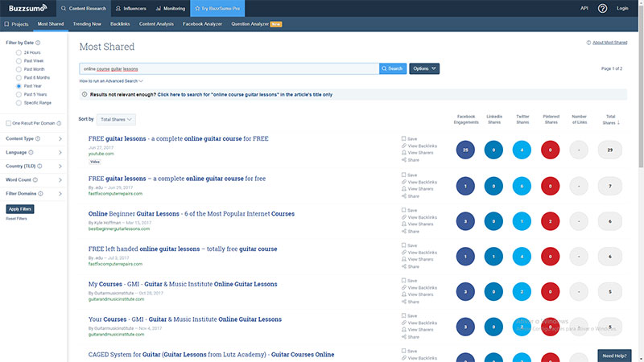Share the My Courses - GMI result
The width and height of the screenshot is (644, 362).
click(x=411, y=302)
